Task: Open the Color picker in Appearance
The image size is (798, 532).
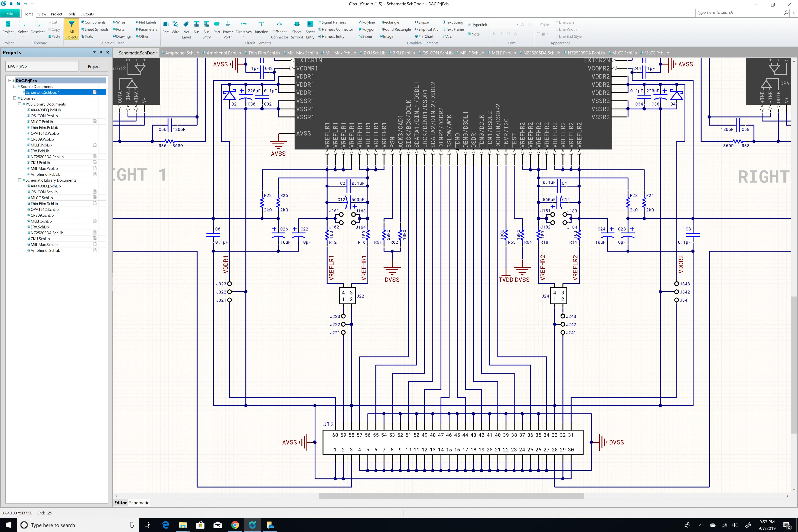Action: [x=544, y=24]
